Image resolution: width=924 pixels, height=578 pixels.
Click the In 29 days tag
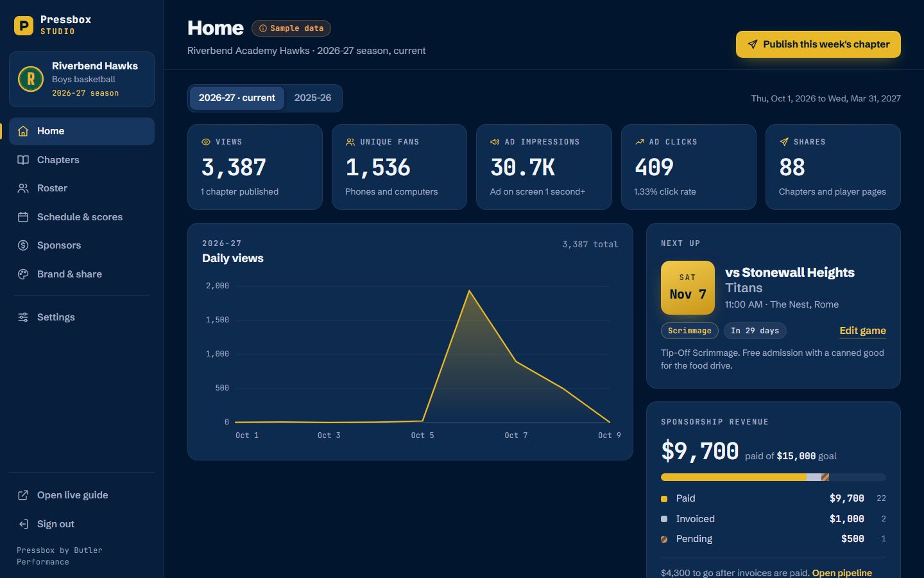pyautogui.click(x=755, y=331)
